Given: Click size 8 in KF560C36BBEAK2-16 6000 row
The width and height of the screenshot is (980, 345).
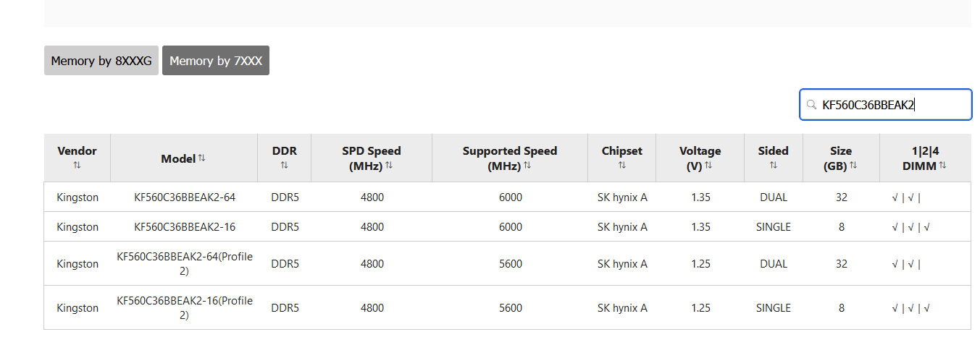Looking at the screenshot, I should click(841, 226).
